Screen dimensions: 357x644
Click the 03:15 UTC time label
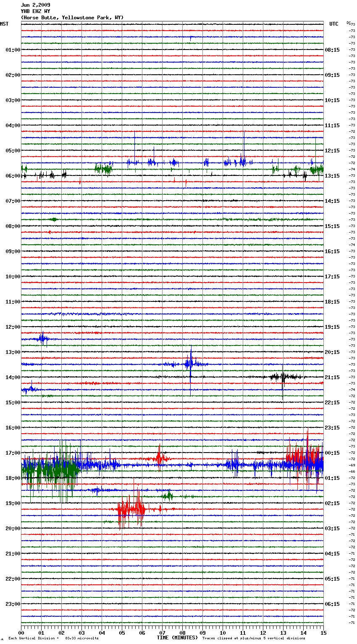tap(332, 529)
